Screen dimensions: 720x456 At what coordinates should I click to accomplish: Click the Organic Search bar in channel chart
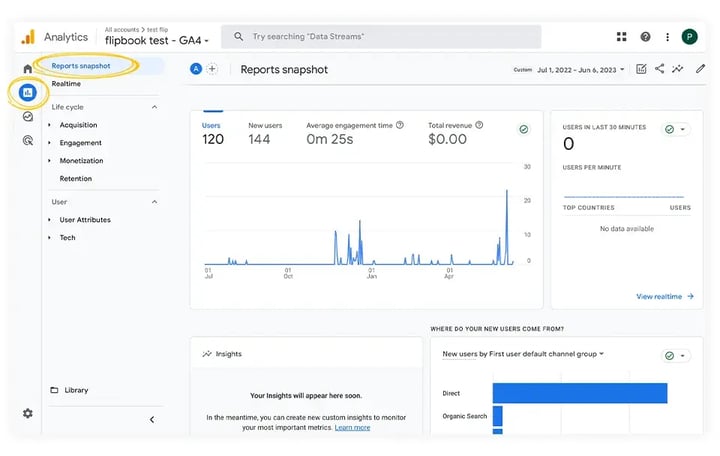coord(497,416)
